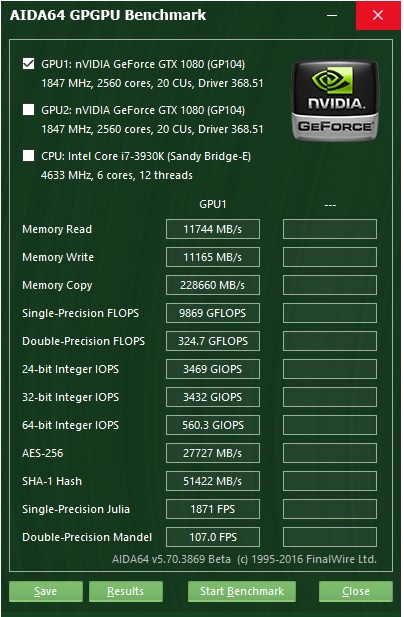
Task: Uncheck the GPU1 GeForce GTX 1080 checkbox
Action: (28, 63)
